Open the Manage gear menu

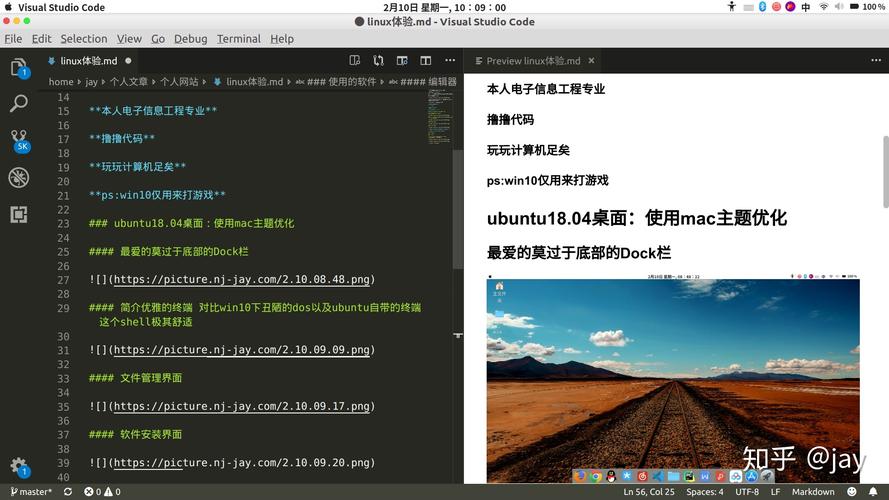click(x=19, y=467)
